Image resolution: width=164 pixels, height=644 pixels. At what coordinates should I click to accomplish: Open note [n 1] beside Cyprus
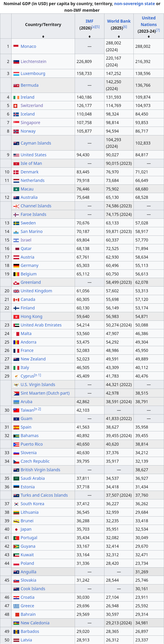[38, 375]
